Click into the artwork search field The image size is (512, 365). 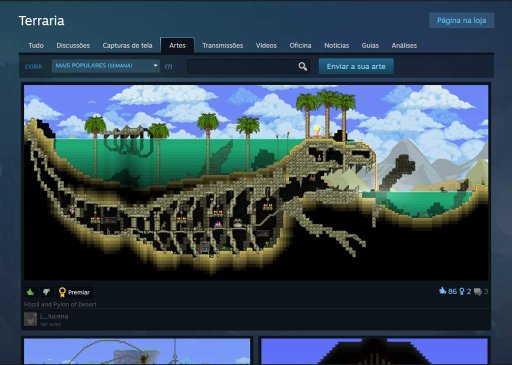(x=242, y=66)
